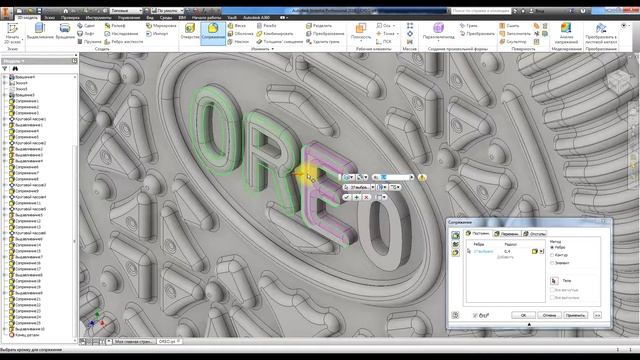Click OK in the Сопряжение dialog
The image size is (640, 360).
(523, 316)
